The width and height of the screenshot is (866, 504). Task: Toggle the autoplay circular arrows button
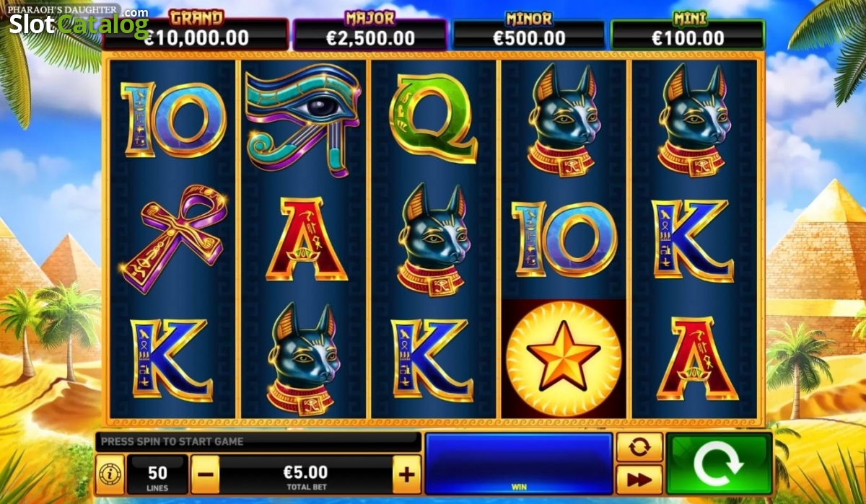[639, 447]
